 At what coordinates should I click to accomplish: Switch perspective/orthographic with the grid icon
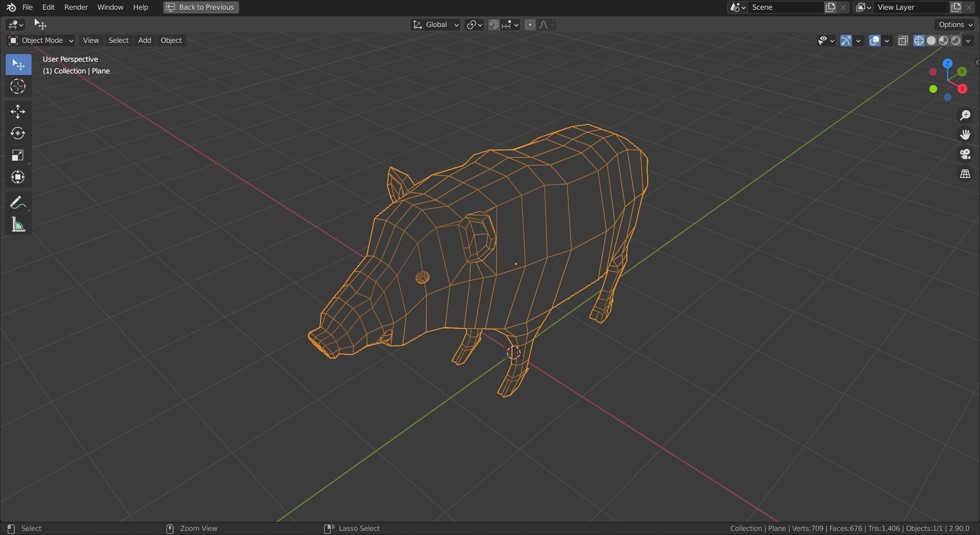click(965, 174)
